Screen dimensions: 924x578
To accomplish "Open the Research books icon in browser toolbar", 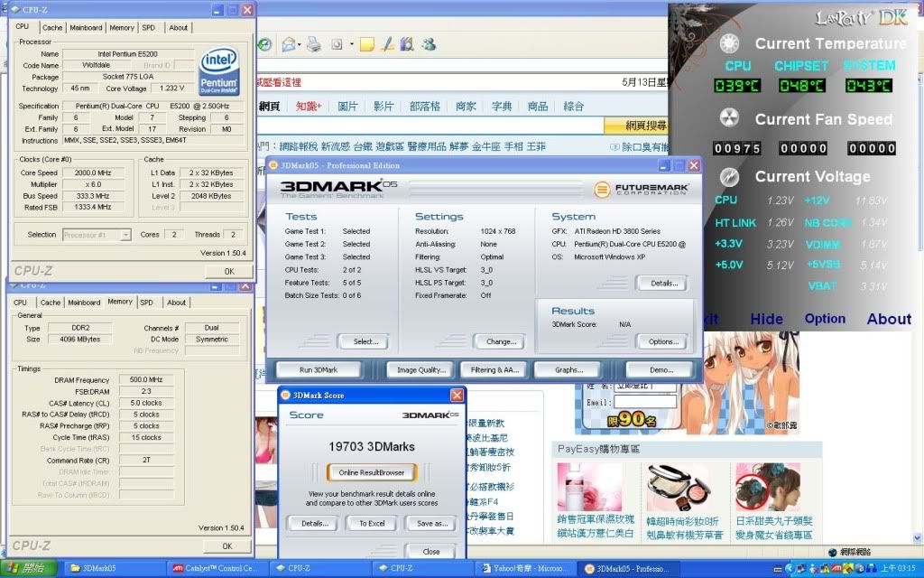I will (407, 44).
